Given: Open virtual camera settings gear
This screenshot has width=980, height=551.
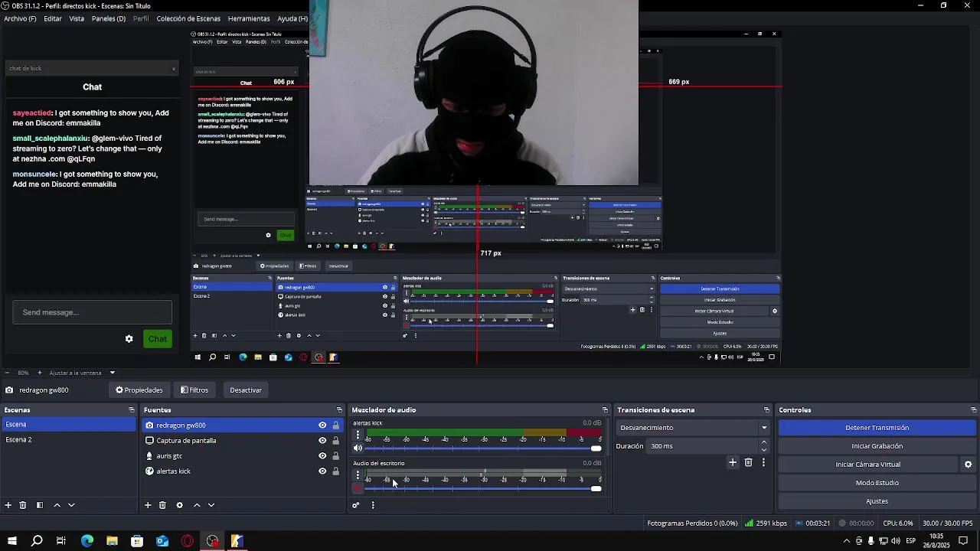Looking at the screenshot, I should coord(968,465).
